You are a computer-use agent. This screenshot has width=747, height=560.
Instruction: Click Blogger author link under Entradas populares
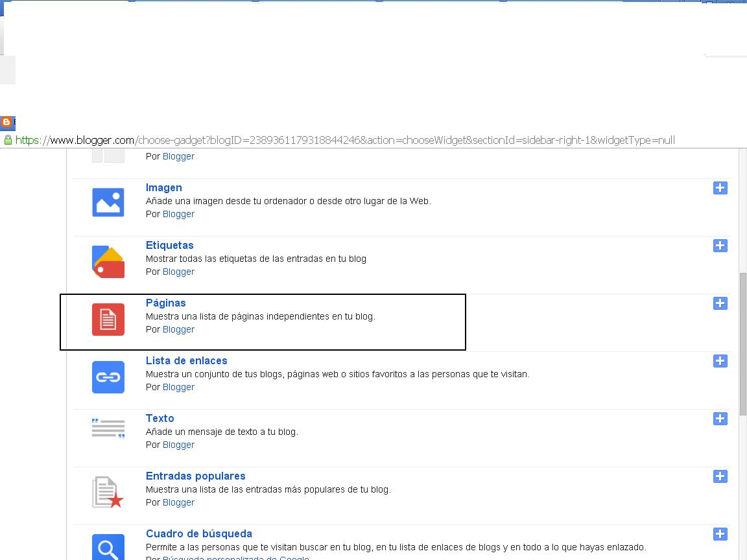tap(179, 502)
